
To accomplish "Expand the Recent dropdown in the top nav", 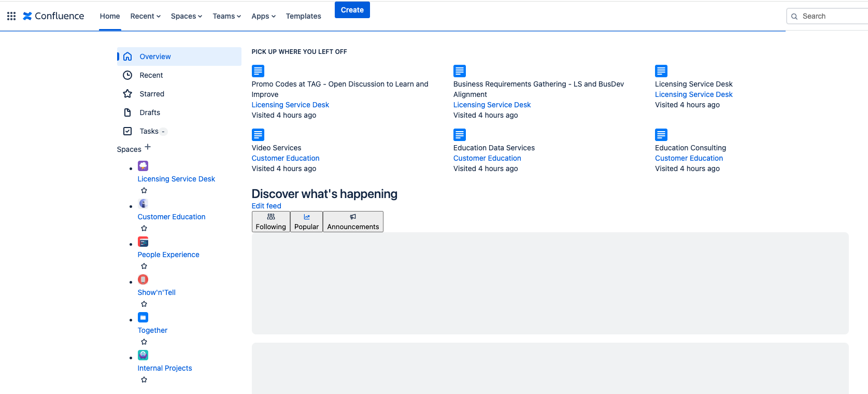I will pos(146,16).
